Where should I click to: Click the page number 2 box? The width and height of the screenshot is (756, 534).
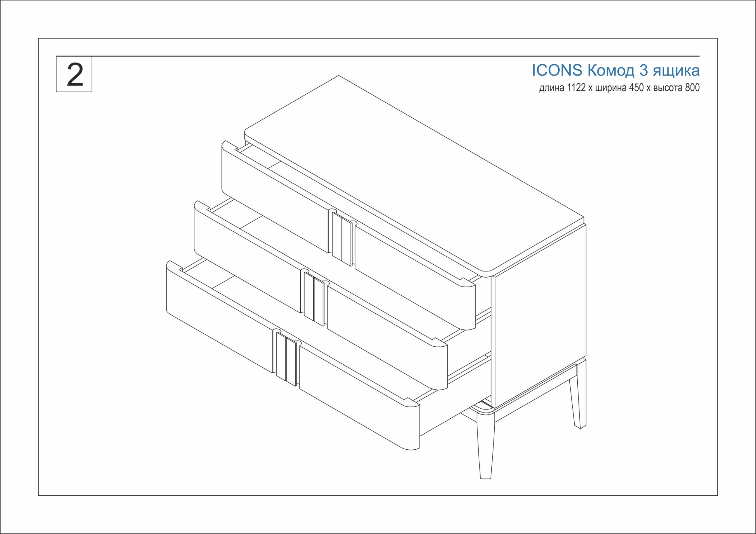[74, 74]
